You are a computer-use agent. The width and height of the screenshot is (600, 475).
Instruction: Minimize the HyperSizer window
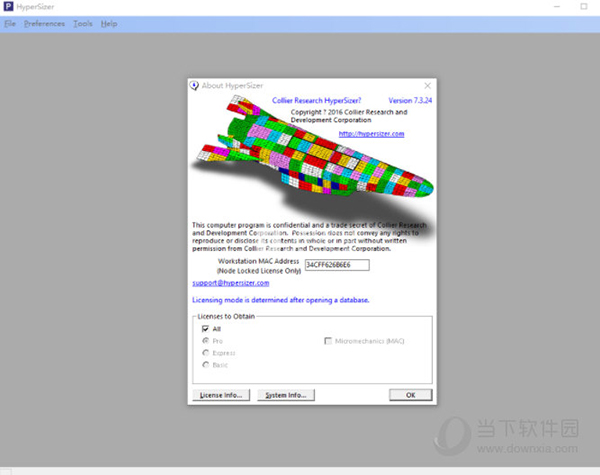pos(557,7)
